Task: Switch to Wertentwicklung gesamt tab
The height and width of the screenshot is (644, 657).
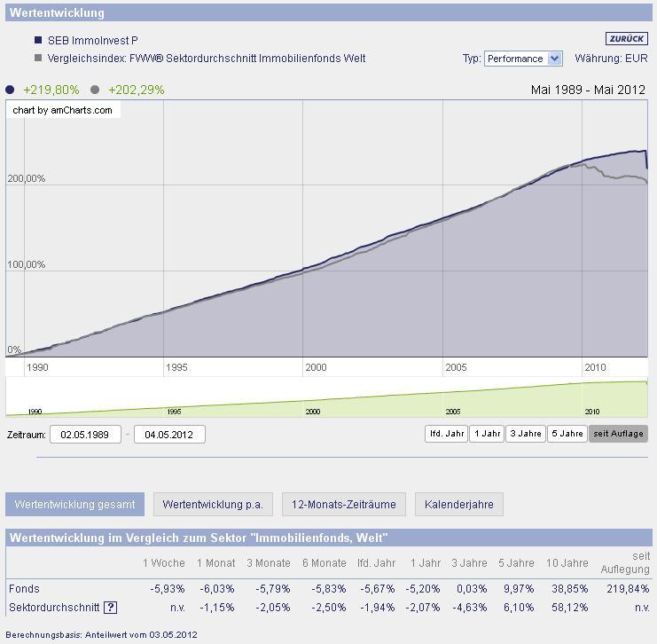Action: [75, 504]
